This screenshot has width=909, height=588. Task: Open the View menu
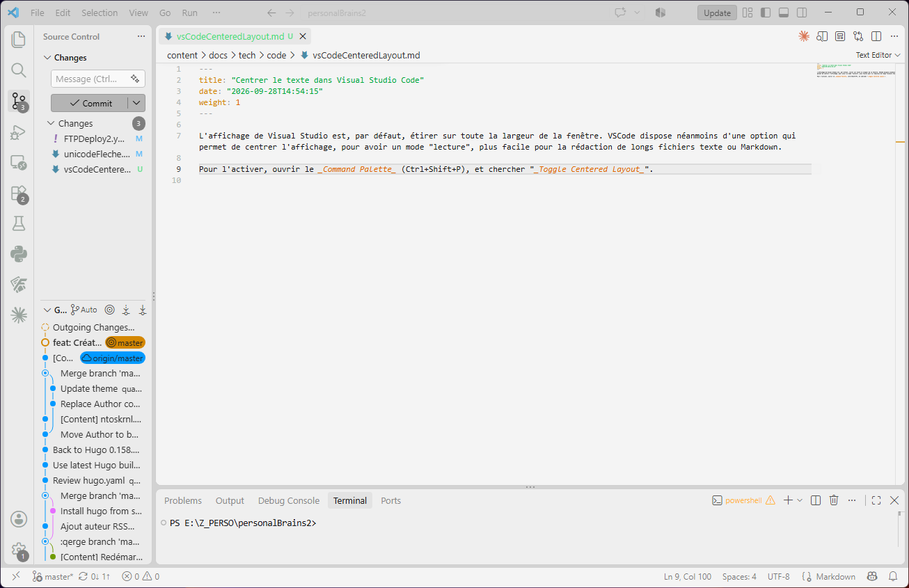coord(139,13)
